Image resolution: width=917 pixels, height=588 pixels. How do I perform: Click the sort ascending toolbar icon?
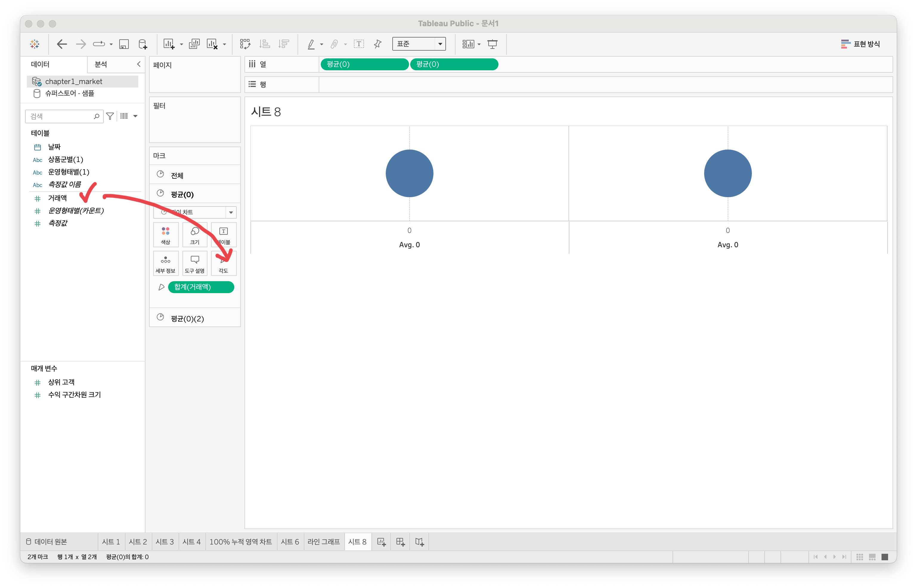[264, 44]
